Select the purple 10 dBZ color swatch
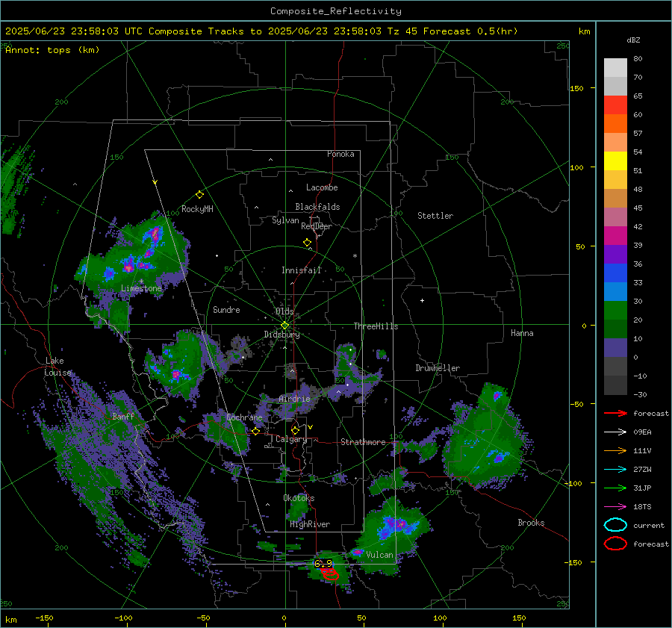This screenshot has height=628, width=672. point(615,347)
